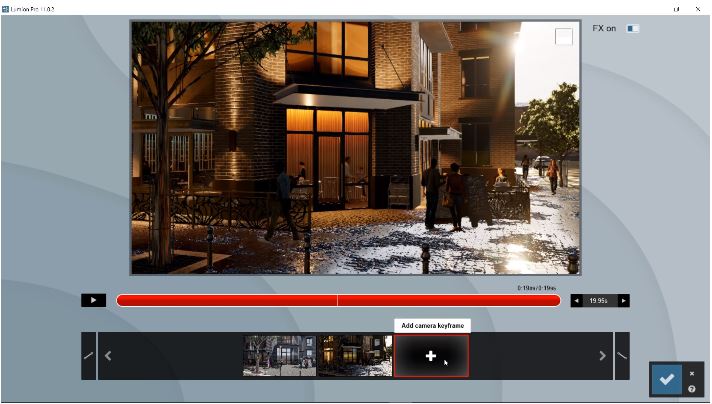Select the first camera keyframe thumbnail
The image size is (712, 404).
279,356
